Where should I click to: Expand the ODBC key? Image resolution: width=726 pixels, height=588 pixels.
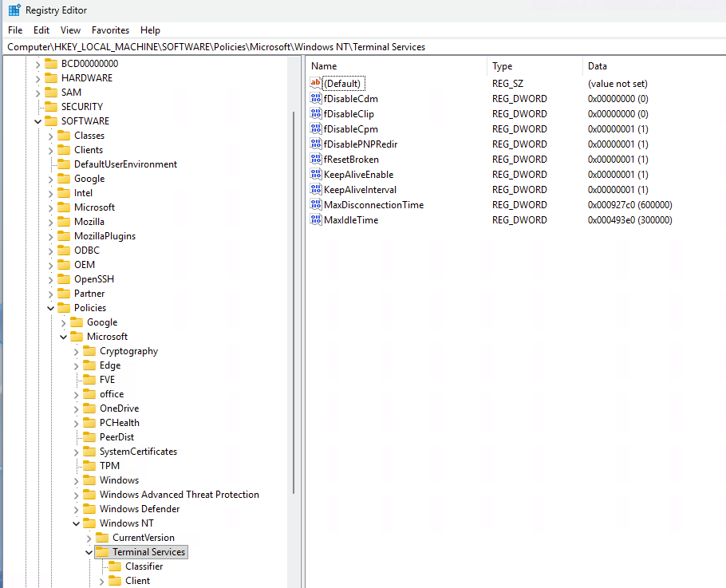50,251
